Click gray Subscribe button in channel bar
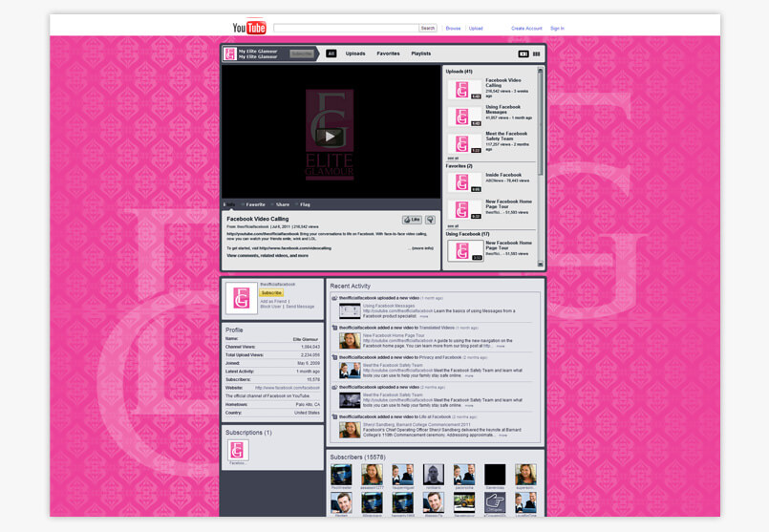 point(301,53)
